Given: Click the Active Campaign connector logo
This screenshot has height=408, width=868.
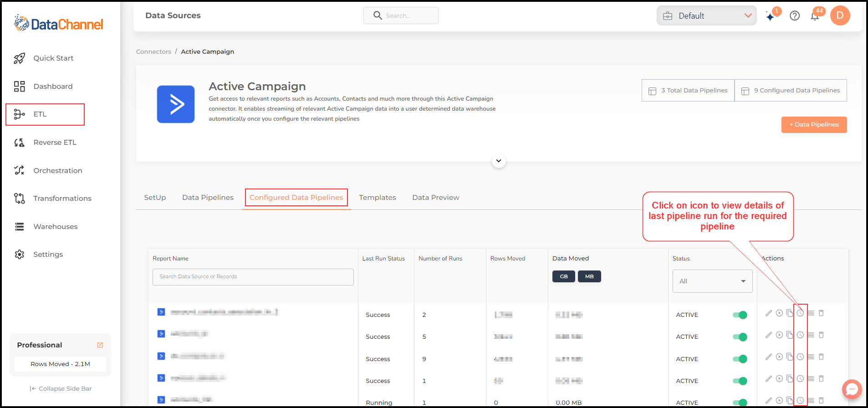Looking at the screenshot, I should tap(176, 104).
